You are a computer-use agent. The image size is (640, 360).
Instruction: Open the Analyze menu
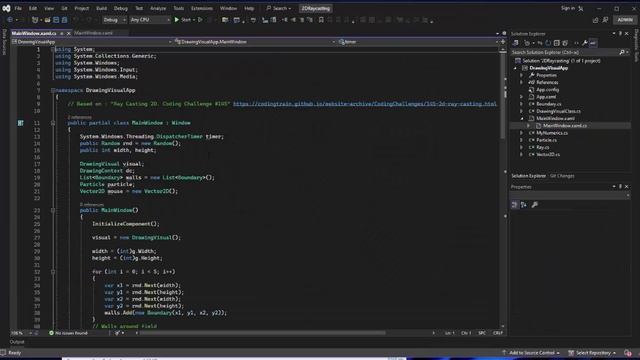pos(158,8)
